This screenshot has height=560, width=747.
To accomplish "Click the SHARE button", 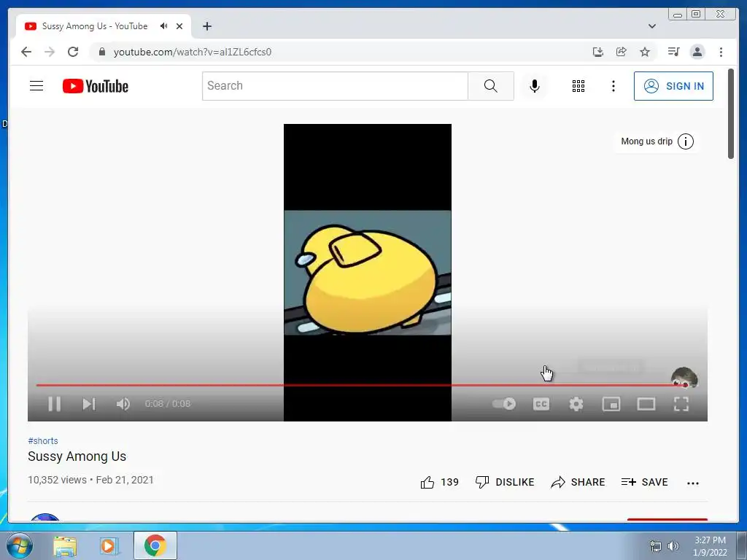I will pyautogui.click(x=578, y=482).
